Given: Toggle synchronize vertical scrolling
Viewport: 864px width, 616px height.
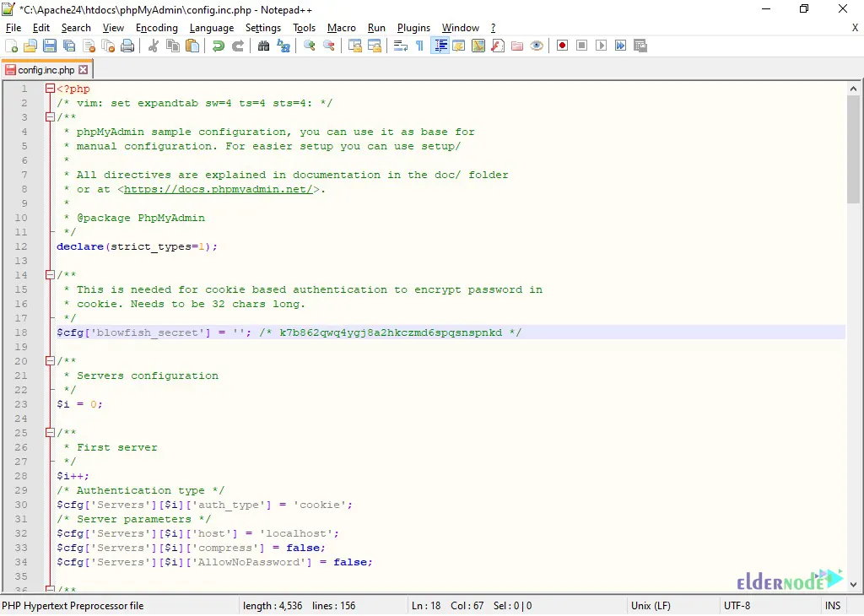Looking at the screenshot, I should (x=354, y=46).
